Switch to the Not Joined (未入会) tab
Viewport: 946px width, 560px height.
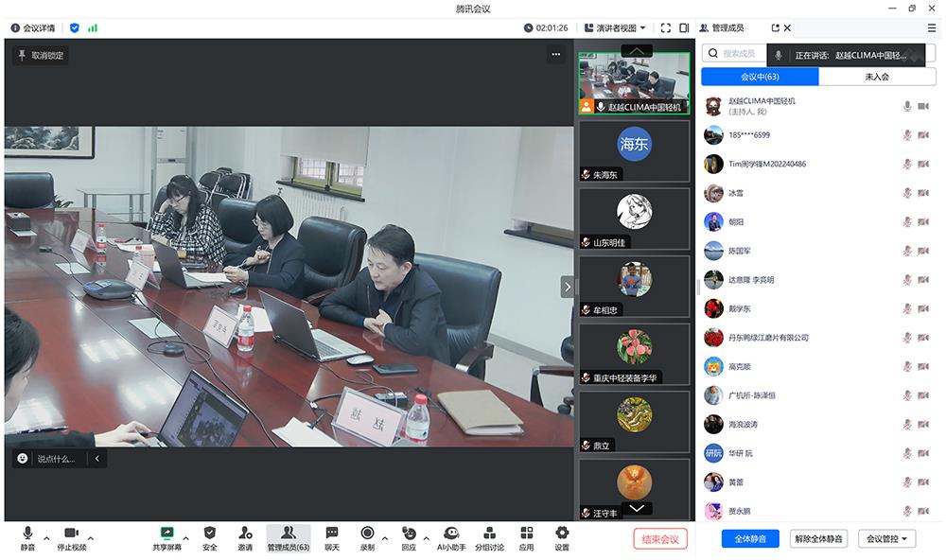coord(876,77)
